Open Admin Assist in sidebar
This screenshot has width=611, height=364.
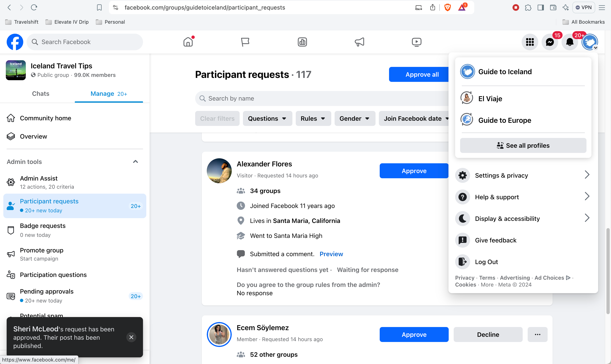point(75,182)
